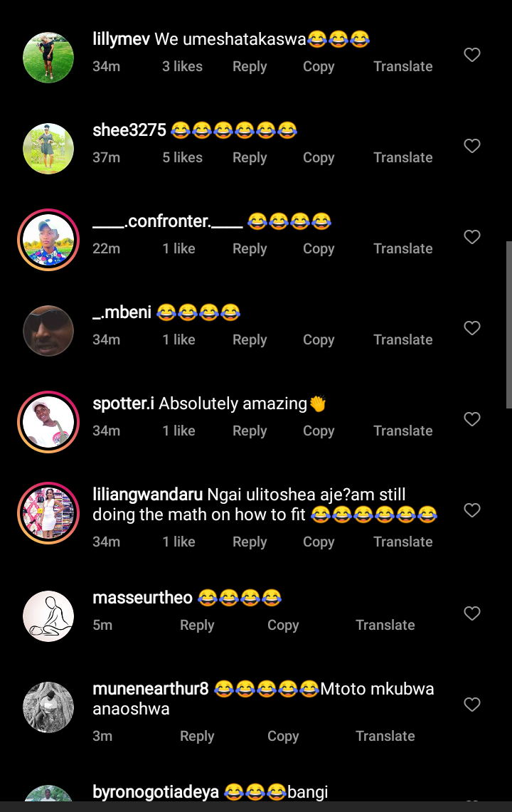Like the ____.confronter.____ comment

(471, 237)
